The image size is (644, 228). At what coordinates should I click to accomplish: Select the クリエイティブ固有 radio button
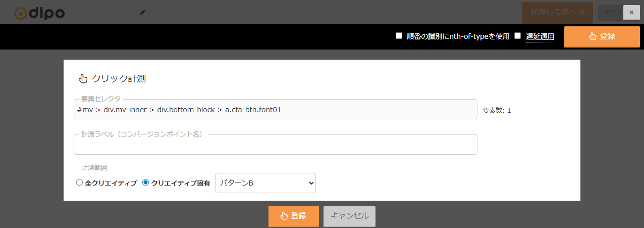tap(146, 183)
